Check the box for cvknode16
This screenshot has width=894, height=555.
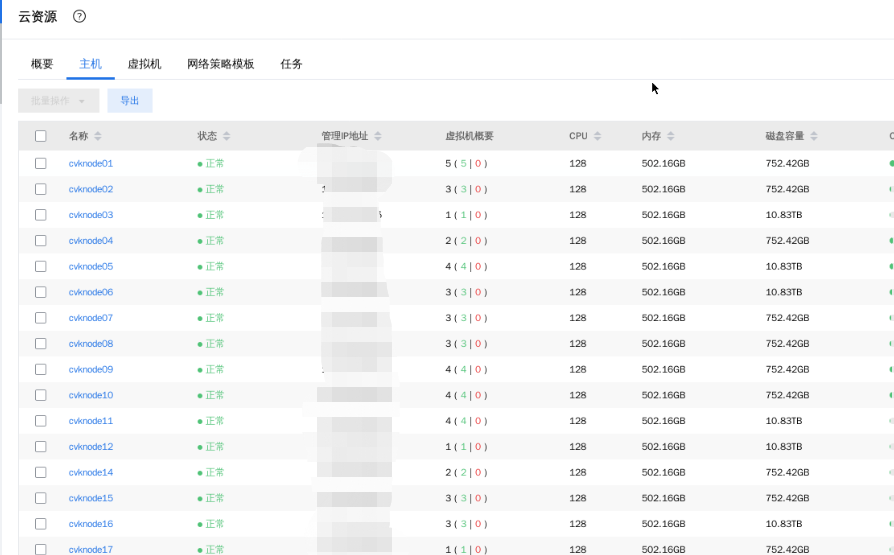40,524
